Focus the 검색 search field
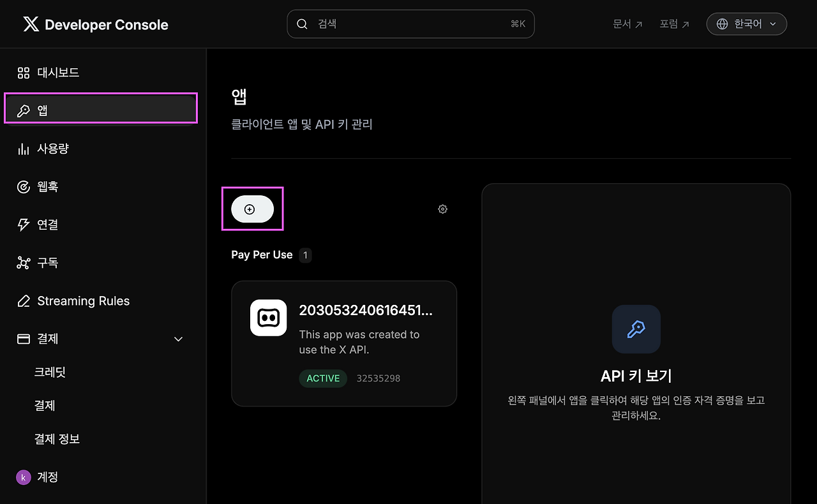 click(x=410, y=24)
